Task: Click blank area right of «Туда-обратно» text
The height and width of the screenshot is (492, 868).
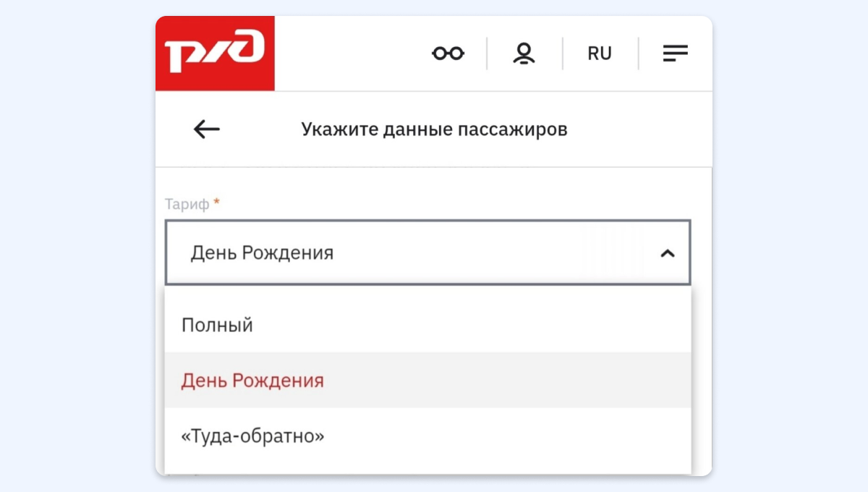Action: 506,436
